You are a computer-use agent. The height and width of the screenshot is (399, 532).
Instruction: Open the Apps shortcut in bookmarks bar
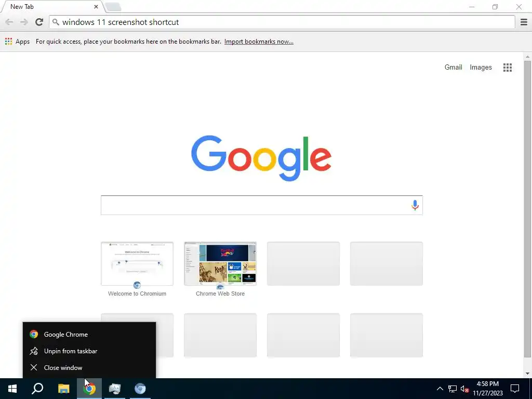[17, 42]
